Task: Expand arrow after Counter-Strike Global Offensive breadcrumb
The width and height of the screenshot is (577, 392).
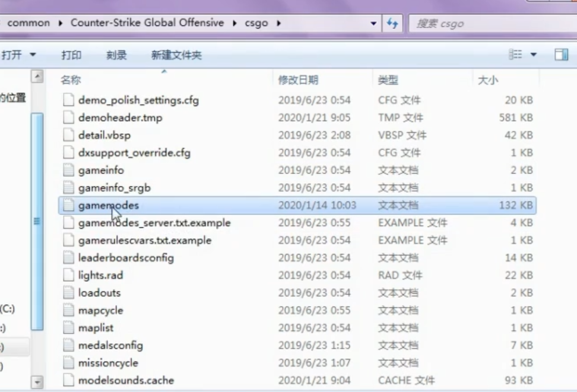Action: click(x=234, y=23)
